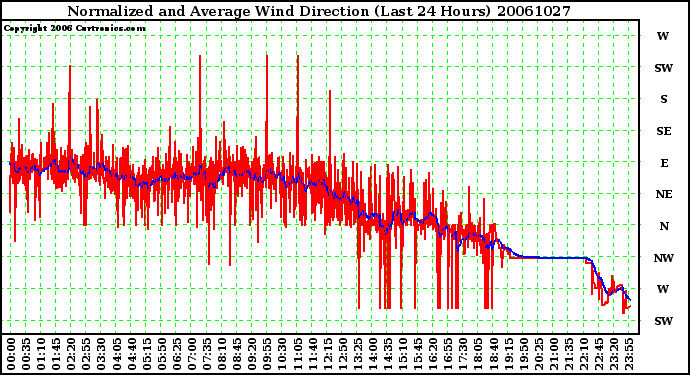This screenshot has width=690, height=375.
Task: Select the '12:50' time axis label
Action: 343,354
